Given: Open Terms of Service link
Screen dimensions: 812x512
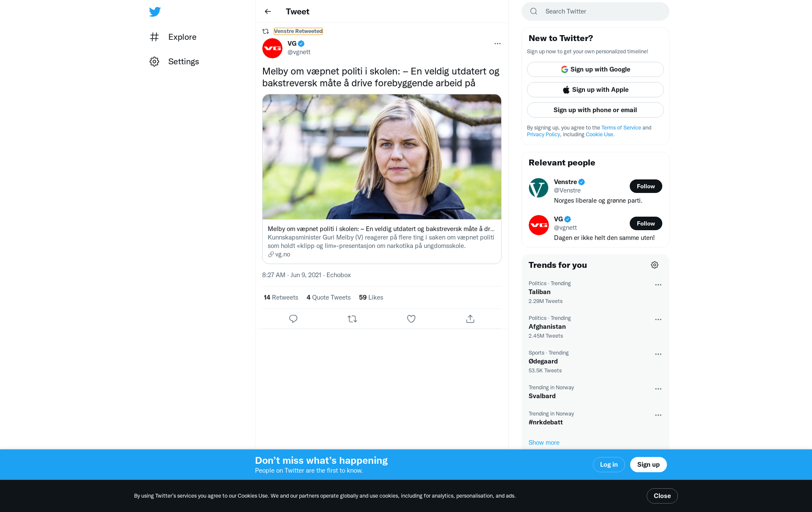Looking at the screenshot, I should 621,128.
